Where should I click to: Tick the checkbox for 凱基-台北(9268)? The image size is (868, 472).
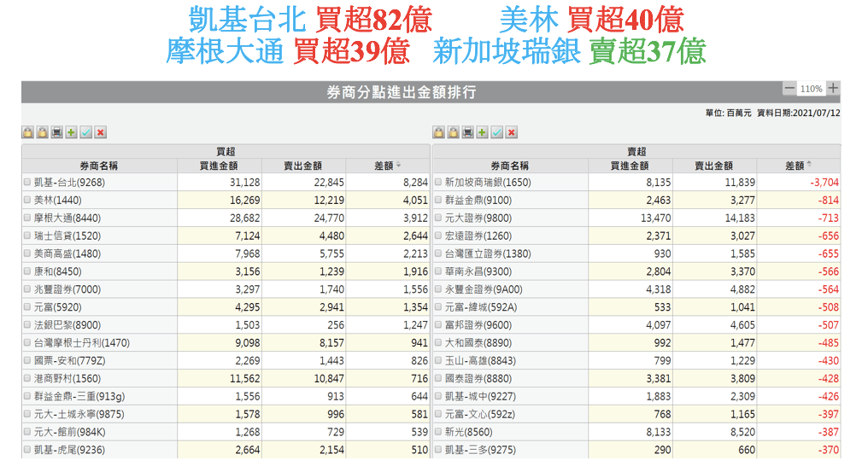point(27,182)
